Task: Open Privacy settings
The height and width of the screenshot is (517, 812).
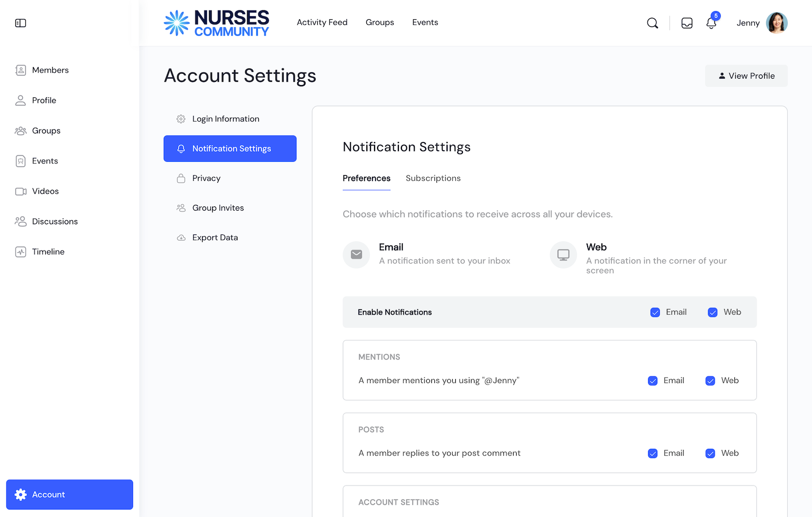Action: coord(206,178)
